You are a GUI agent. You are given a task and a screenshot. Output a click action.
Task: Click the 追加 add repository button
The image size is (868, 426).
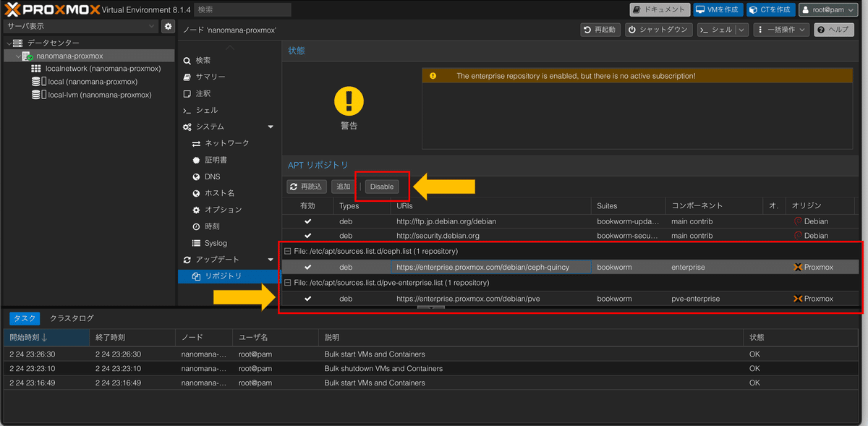coord(343,187)
